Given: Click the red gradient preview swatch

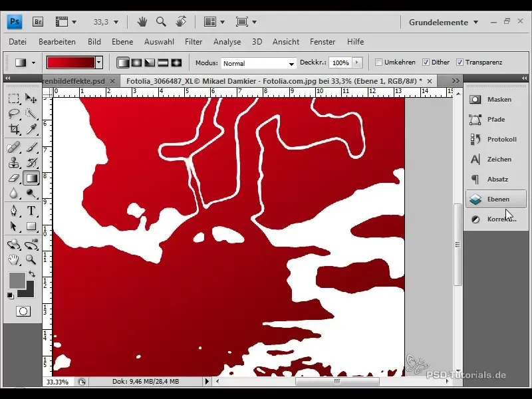Looking at the screenshot, I should pos(70,63).
